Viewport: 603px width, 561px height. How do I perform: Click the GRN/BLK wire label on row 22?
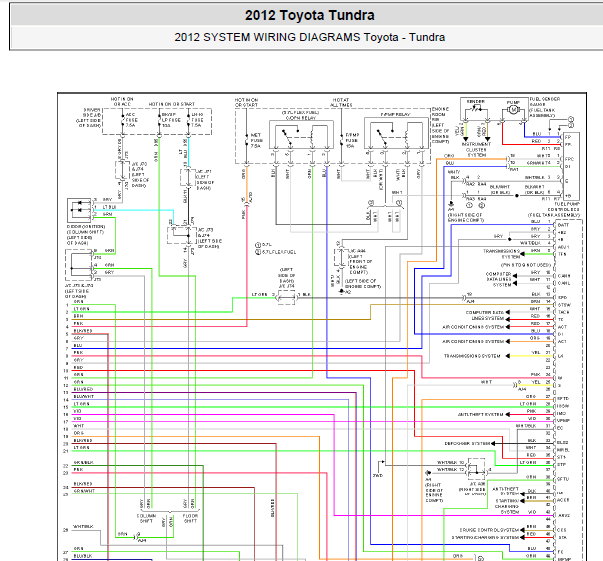coord(83,463)
